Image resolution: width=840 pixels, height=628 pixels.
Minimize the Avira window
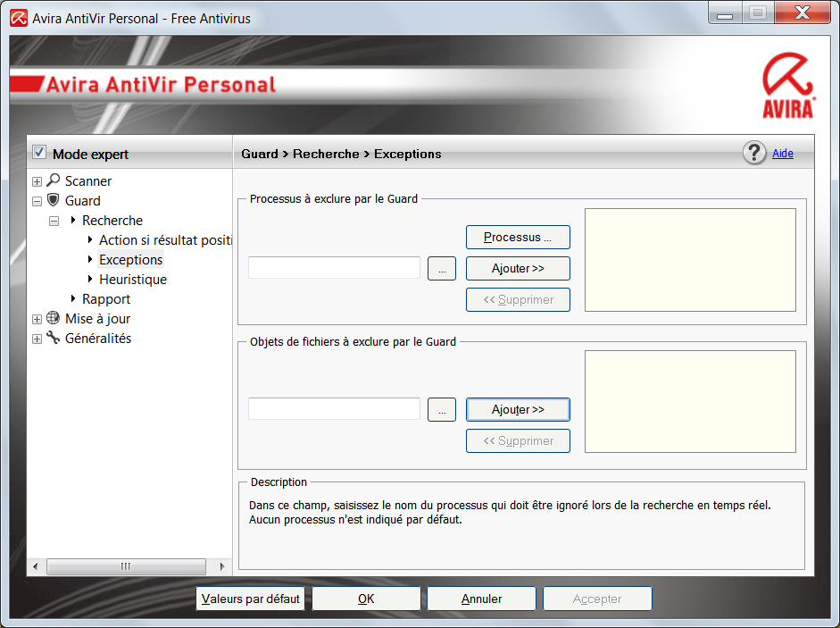(725, 13)
